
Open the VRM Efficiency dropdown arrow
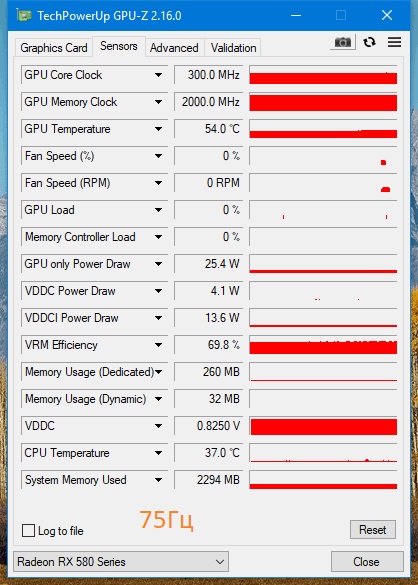pos(159,345)
